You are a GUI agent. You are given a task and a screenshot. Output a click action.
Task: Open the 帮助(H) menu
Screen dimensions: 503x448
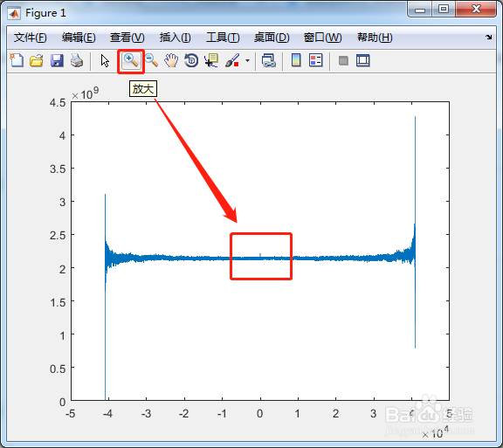375,38
